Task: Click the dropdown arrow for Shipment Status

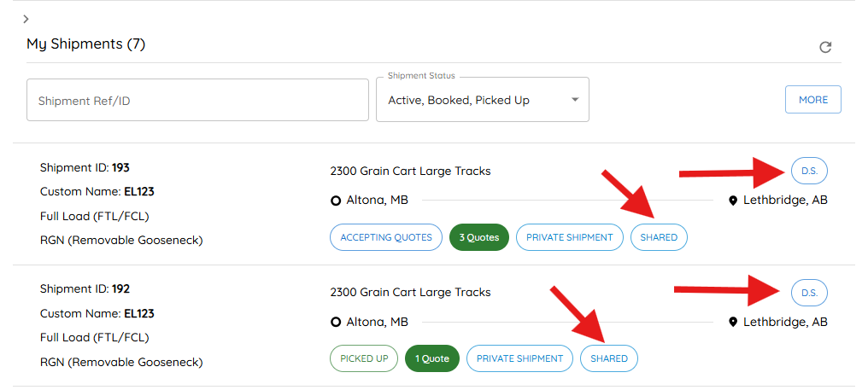Action: coord(575,100)
